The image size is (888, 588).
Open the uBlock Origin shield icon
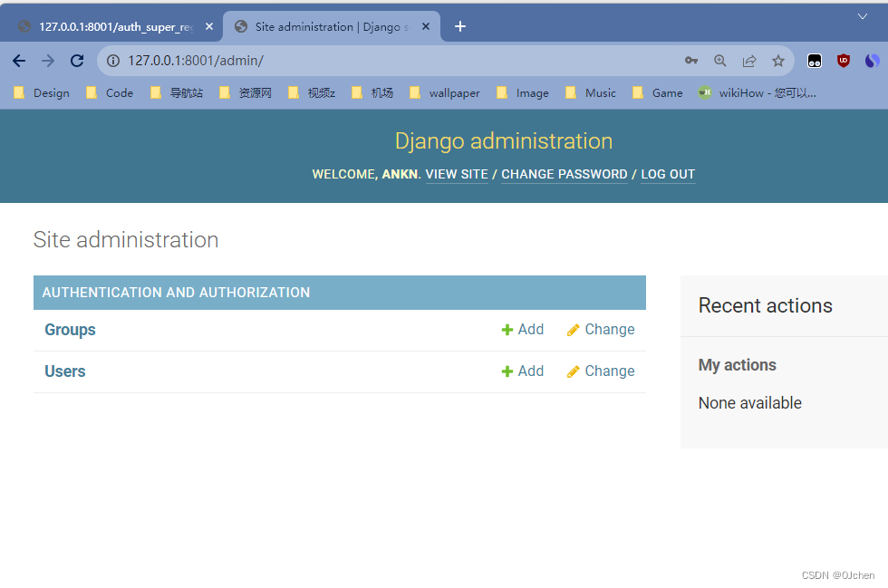point(844,61)
